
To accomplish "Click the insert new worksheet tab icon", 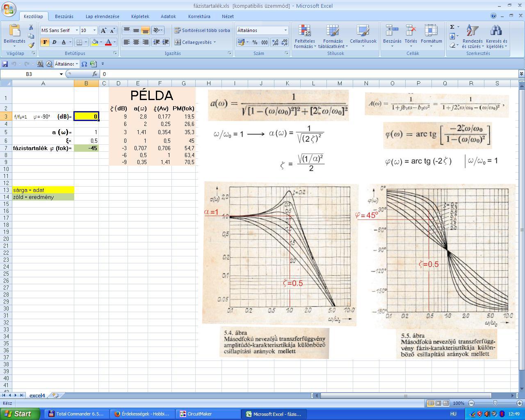I will point(55,395).
